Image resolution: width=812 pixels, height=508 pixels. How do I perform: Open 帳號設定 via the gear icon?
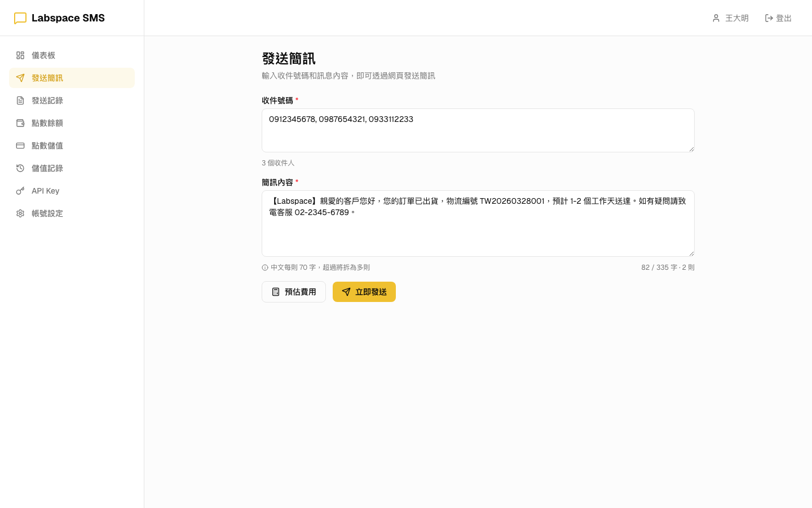point(20,213)
